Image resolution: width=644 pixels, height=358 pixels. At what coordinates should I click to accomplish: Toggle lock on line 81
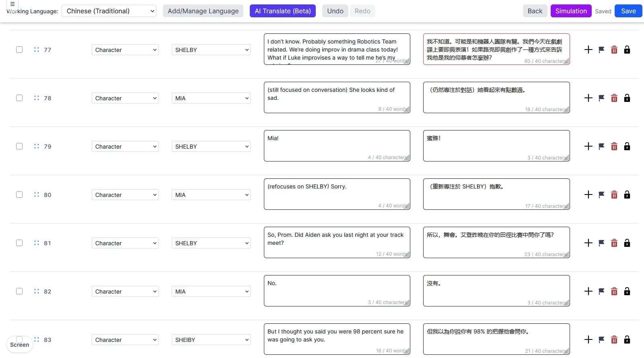point(627,243)
